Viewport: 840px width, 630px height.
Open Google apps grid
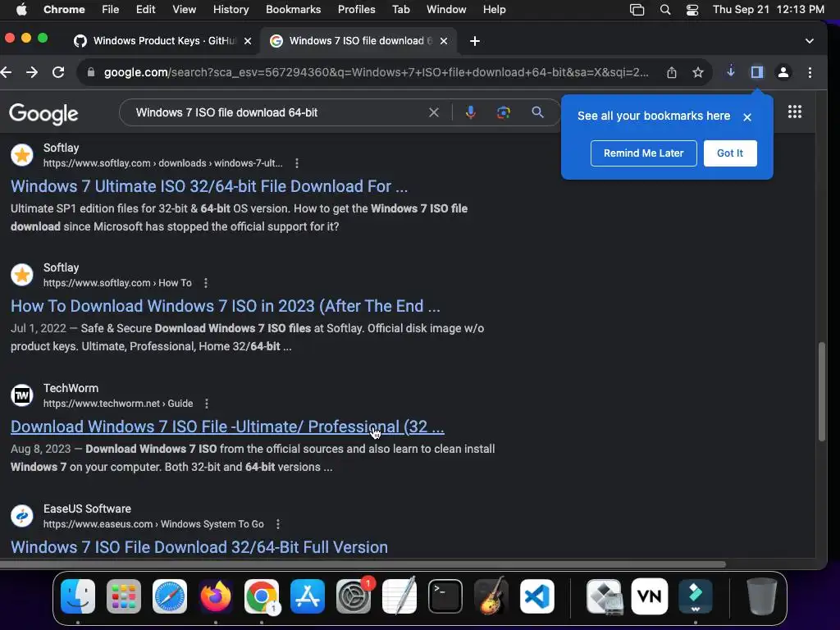pyautogui.click(x=794, y=112)
